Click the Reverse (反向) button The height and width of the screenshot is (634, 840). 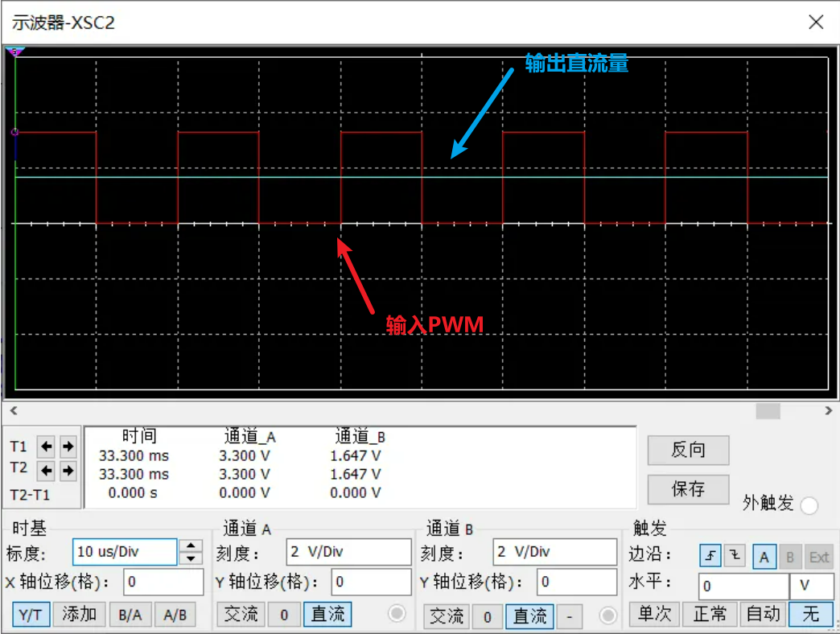click(688, 450)
